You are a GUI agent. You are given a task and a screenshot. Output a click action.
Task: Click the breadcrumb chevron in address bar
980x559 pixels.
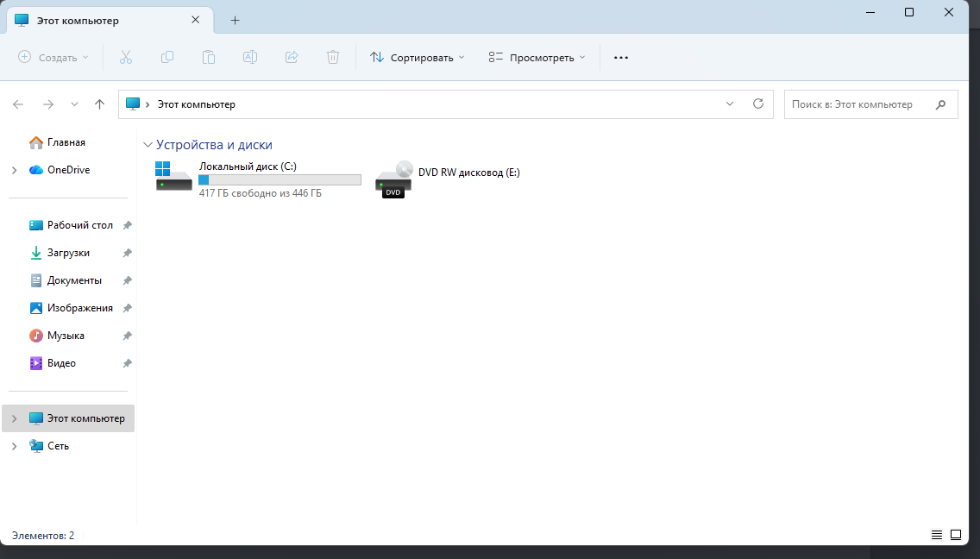pos(148,104)
